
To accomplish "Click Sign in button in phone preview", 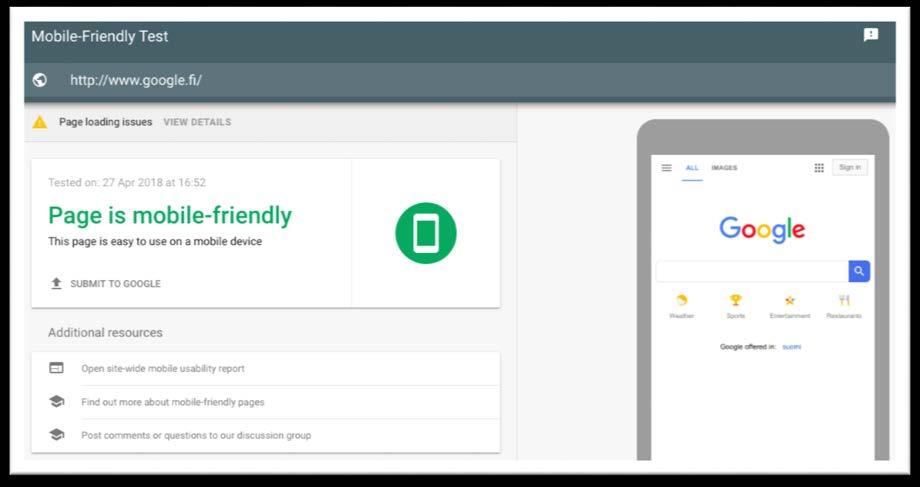I will 850,168.
